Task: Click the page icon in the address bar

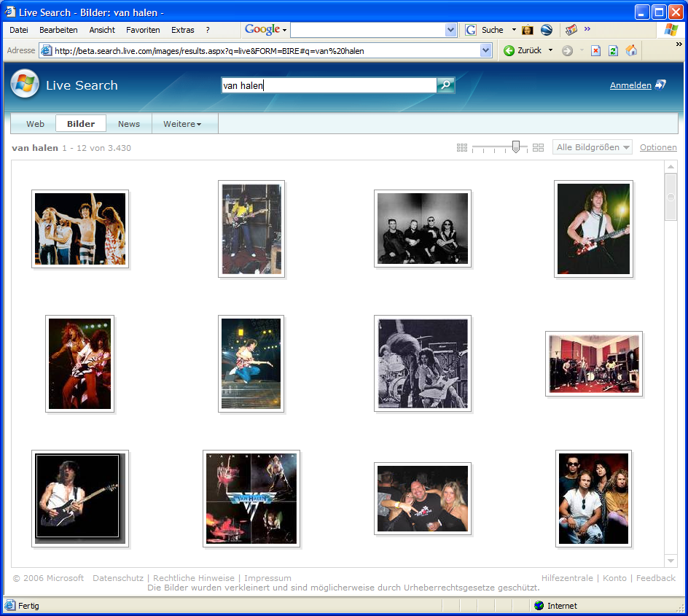Action: coord(47,51)
